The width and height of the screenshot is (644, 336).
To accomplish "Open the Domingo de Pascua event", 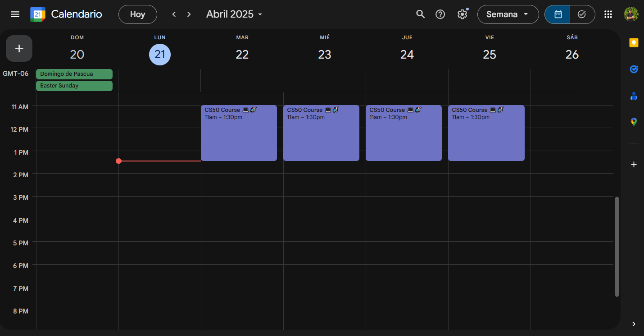I will (x=74, y=74).
